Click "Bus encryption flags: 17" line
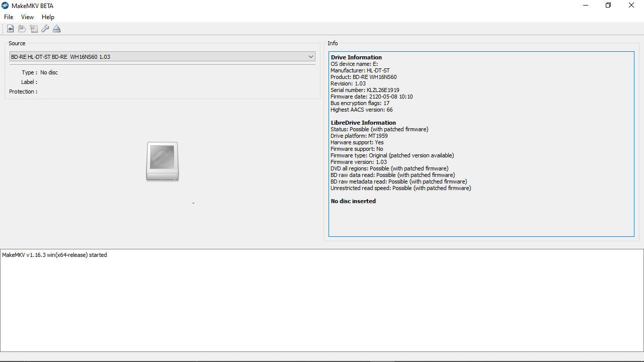This screenshot has height=362, width=644. (361, 103)
